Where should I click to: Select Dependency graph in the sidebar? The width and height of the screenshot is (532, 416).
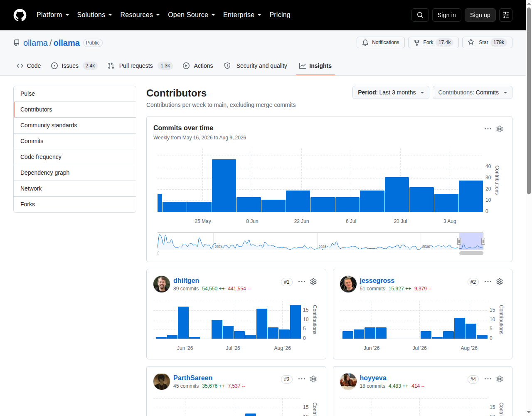click(x=75, y=173)
